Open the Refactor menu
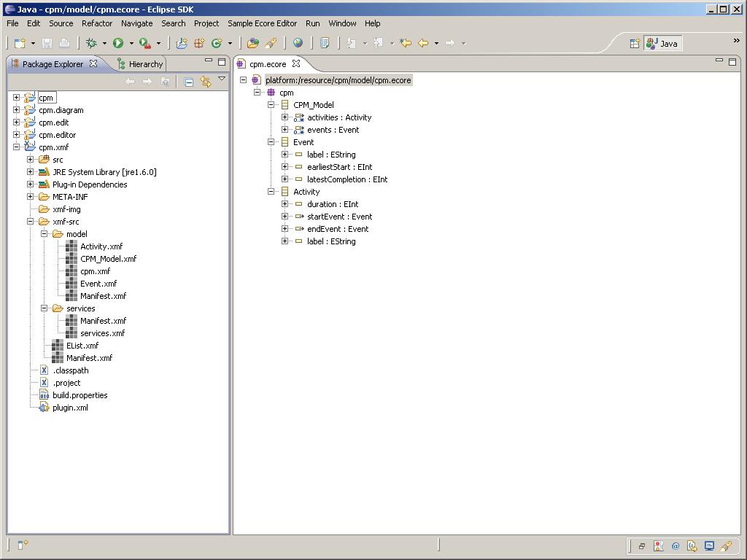747x560 pixels. (x=97, y=23)
